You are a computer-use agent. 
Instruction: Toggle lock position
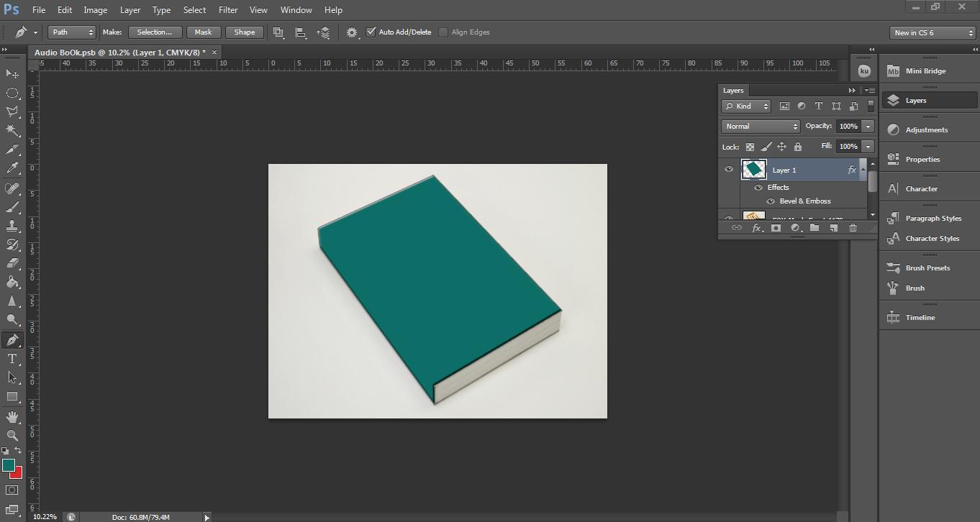(782, 147)
